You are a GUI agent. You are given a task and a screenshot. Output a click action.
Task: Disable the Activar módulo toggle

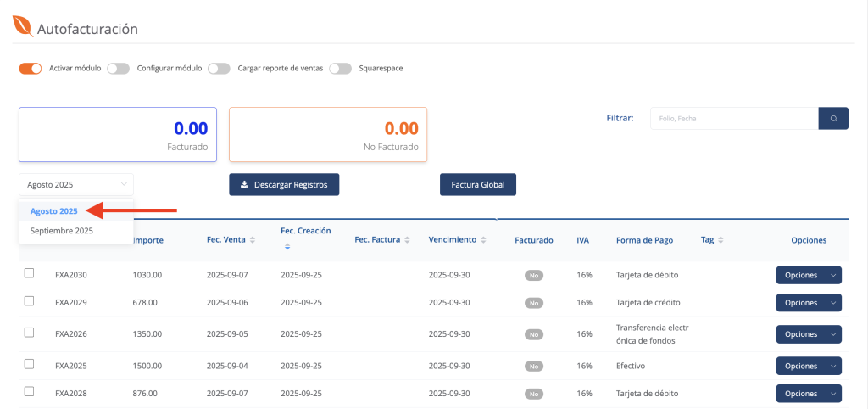[31, 69]
